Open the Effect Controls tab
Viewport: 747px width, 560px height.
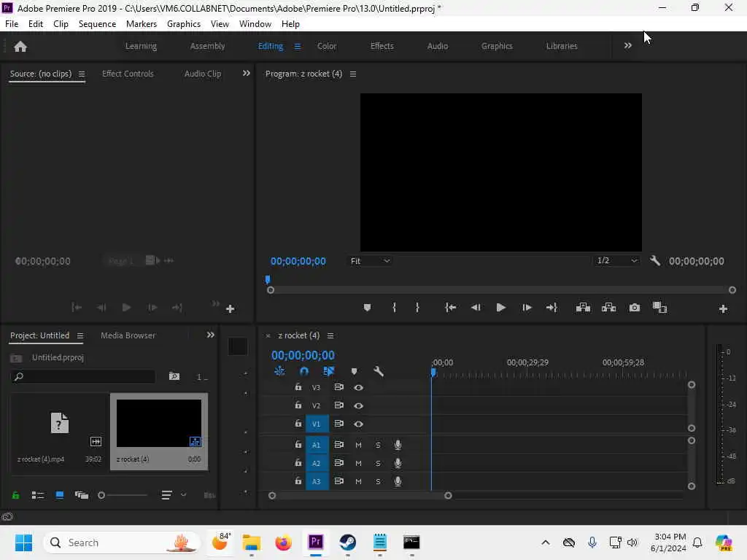(x=128, y=74)
